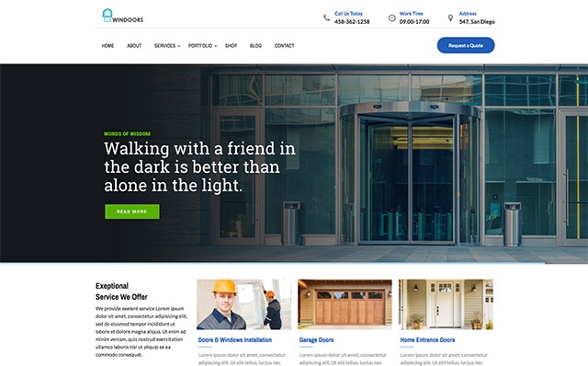This screenshot has width=588, height=366.
Task: Click the phone handset icon
Action: pos(327,17)
